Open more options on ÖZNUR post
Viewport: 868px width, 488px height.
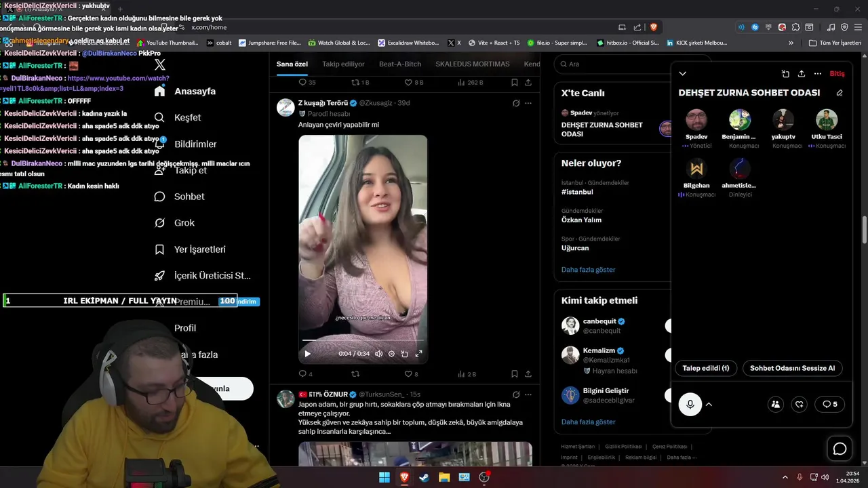coord(528,394)
